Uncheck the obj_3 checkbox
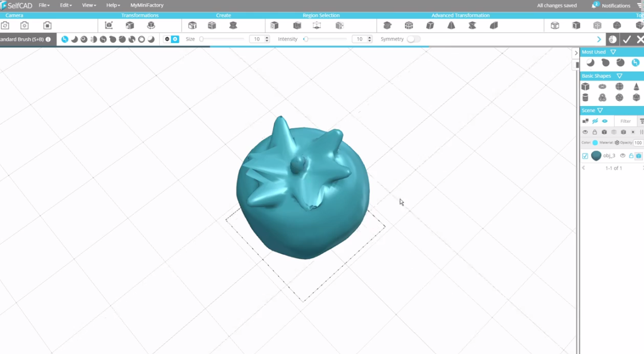Viewport: 644px width, 354px height. point(585,156)
